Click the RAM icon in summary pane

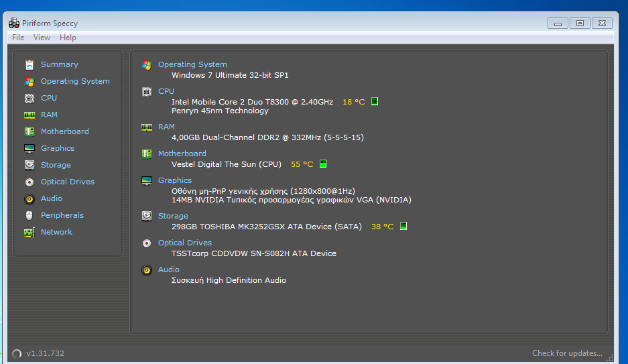coord(147,127)
